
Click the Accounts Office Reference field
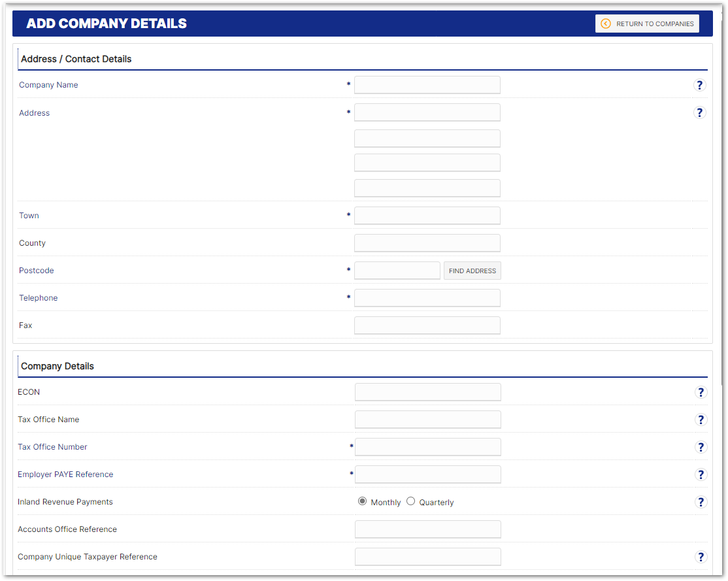click(x=427, y=529)
